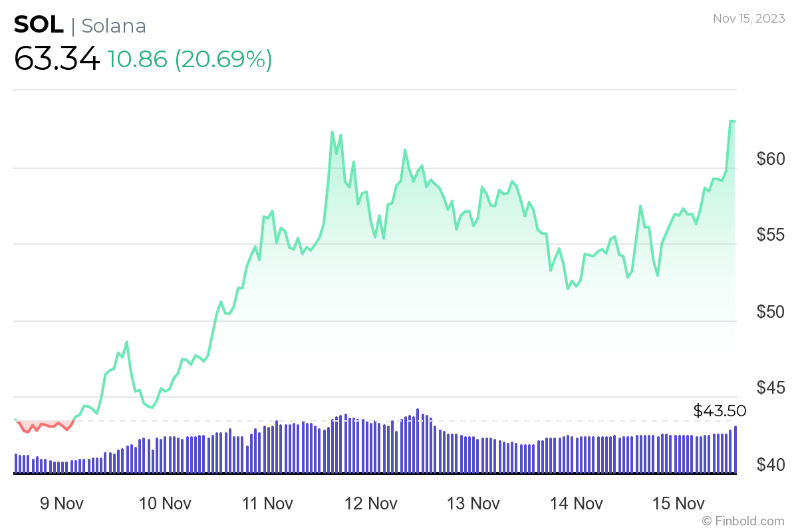Click the 10.86 (20.69%) change value
798x532 pixels.
(190, 60)
